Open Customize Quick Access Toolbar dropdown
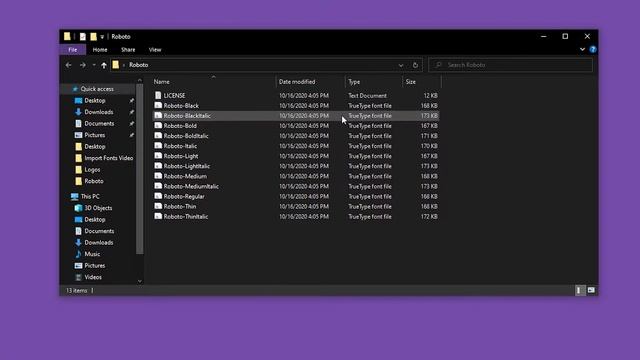Image resolution: width=640 pixels, height=360 pixels. pyautogui.click(x=102, y=37)
